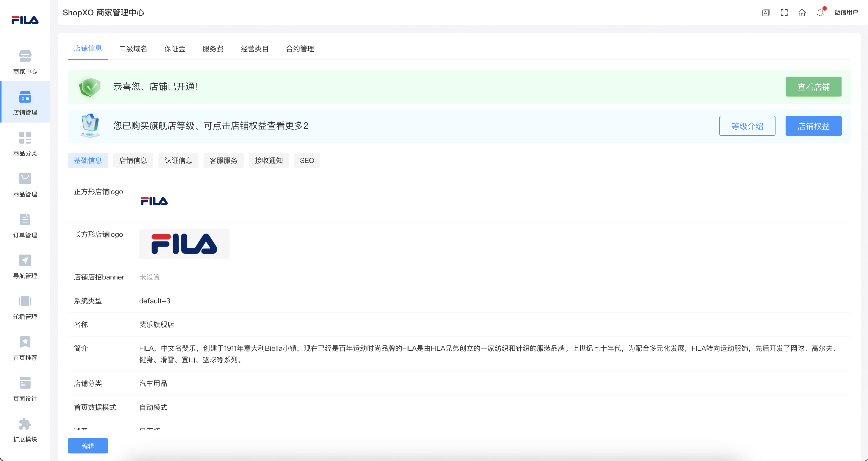The width and height of the screenshot is (868, 461).
Task: Open the 合约管理 tab
Action: [x=300, y=49]
